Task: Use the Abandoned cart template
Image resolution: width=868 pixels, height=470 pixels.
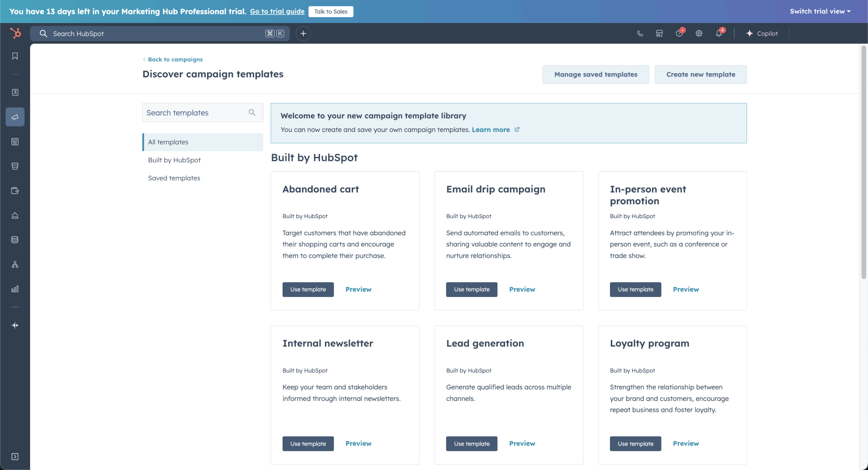Action: pyautogui.click(x=308, y=289)
